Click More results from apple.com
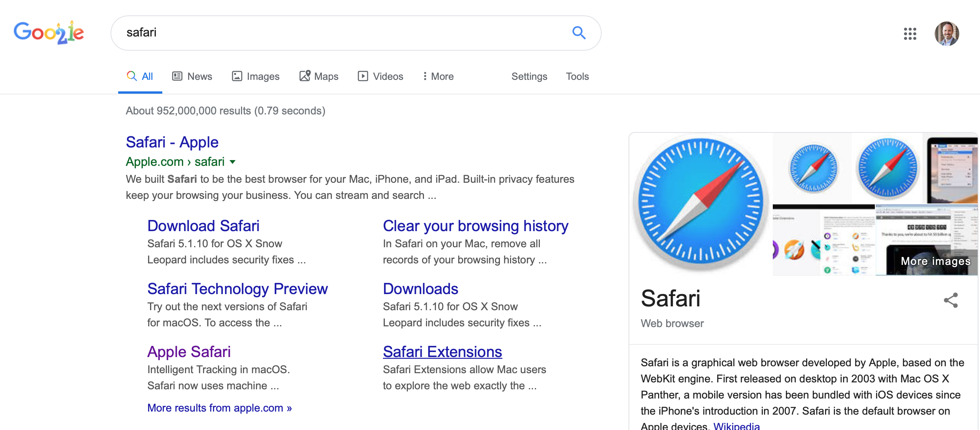 pyautogui.click(x=219, y=408)
